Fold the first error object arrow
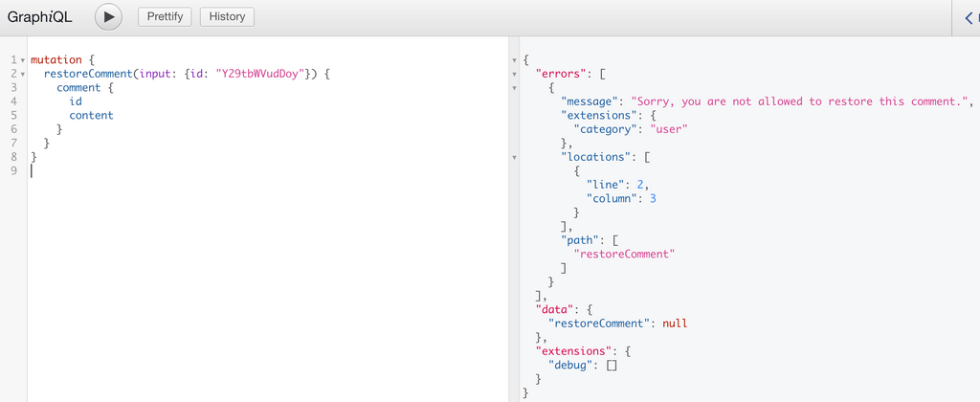 [514, 88]
